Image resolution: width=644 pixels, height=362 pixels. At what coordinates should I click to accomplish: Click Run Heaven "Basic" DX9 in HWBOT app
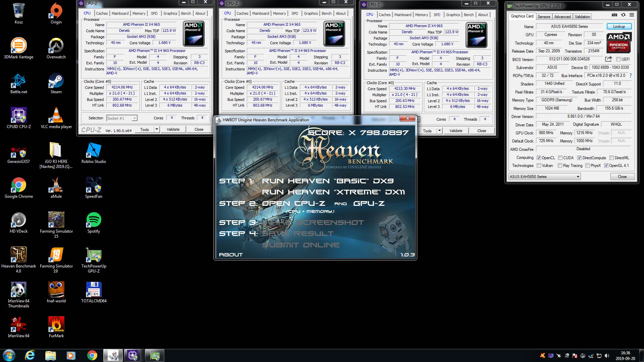pos(328,181)
